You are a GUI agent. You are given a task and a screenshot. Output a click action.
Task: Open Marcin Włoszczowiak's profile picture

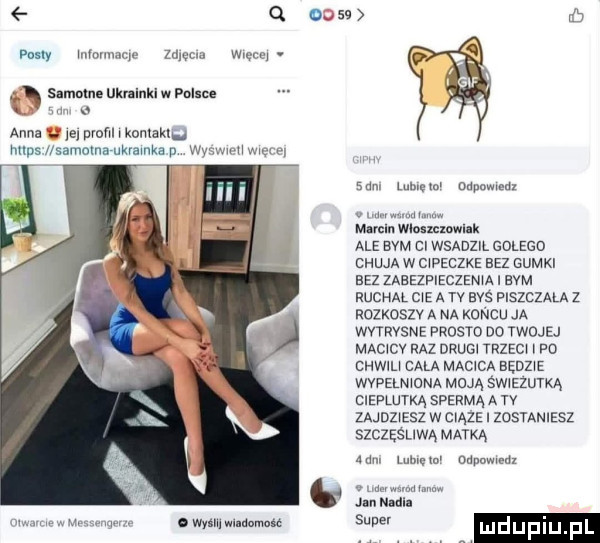[x=326, y=219]
